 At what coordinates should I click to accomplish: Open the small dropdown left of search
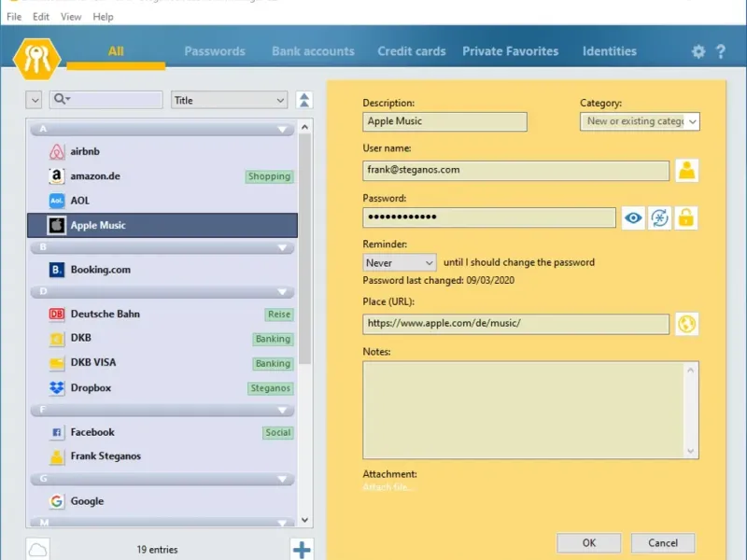35,100
